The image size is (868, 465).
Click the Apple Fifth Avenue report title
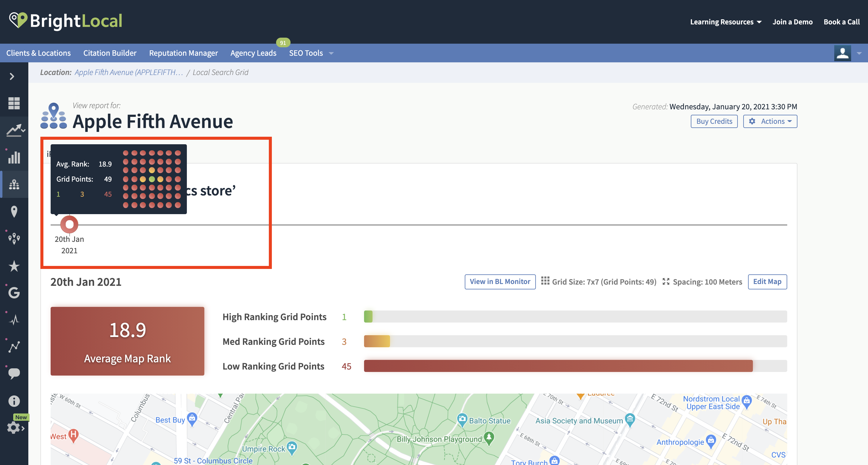coord(153,121)
